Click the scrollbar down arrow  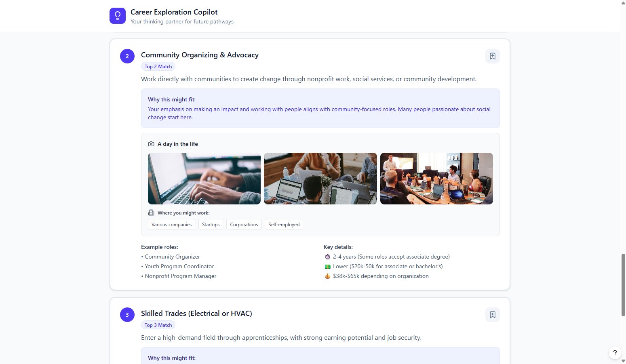[623, 361]
